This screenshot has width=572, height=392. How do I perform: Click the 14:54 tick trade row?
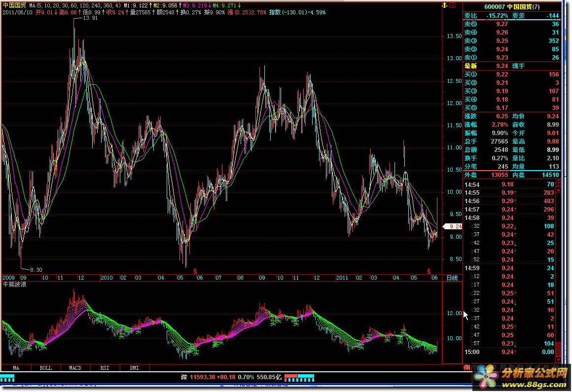[509, 184]
